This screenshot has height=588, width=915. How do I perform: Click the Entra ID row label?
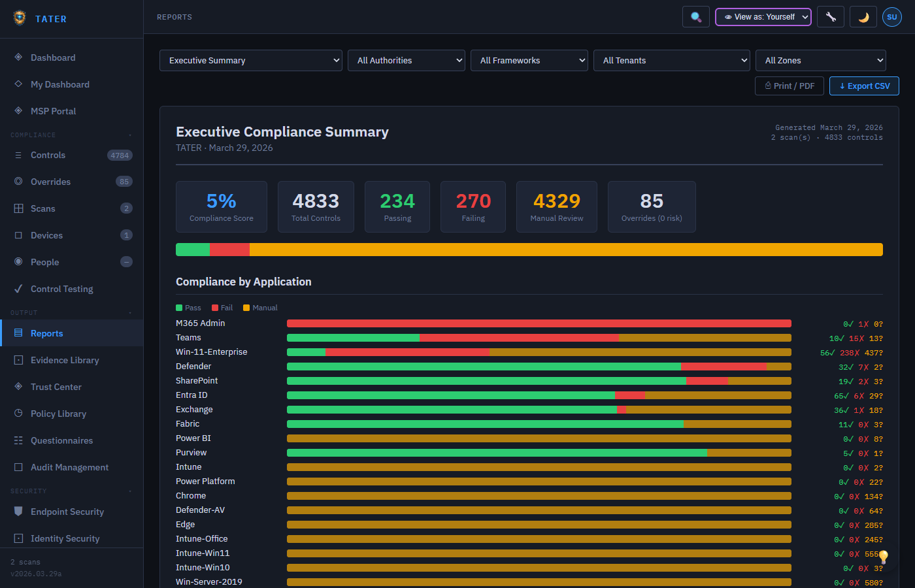pos(191,395)
